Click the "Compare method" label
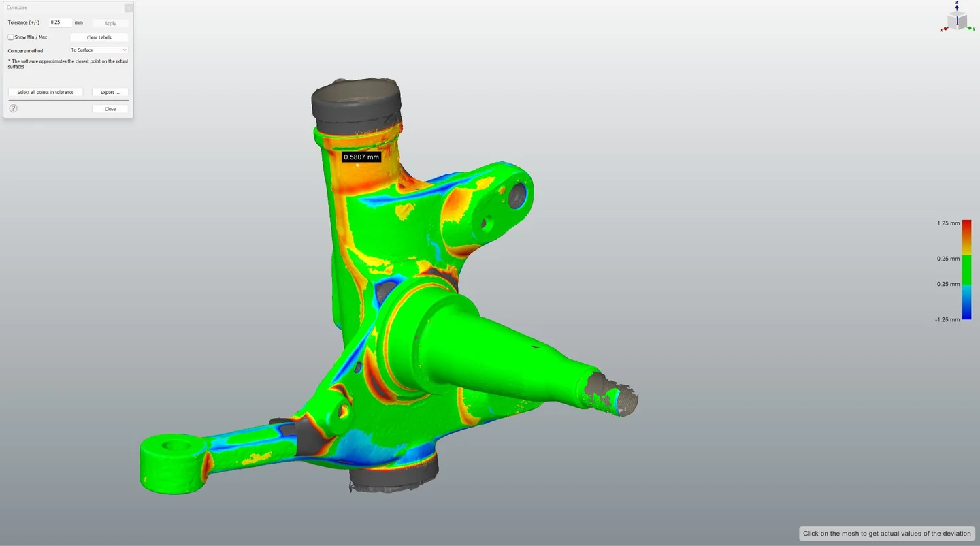Image resolution: width=980 pixels, height=546 pixels. [25, 51]
